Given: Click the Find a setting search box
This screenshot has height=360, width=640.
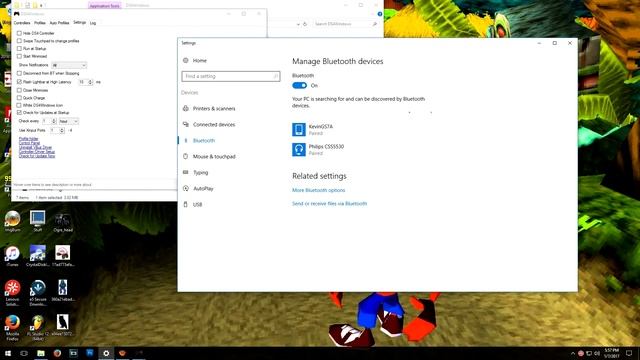Looking at the screenshot, I should tap(231, 76).
